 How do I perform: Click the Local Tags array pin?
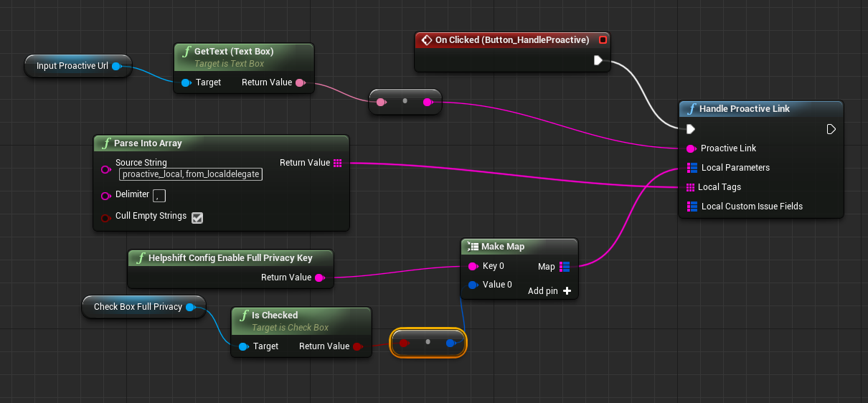point(691,187)
